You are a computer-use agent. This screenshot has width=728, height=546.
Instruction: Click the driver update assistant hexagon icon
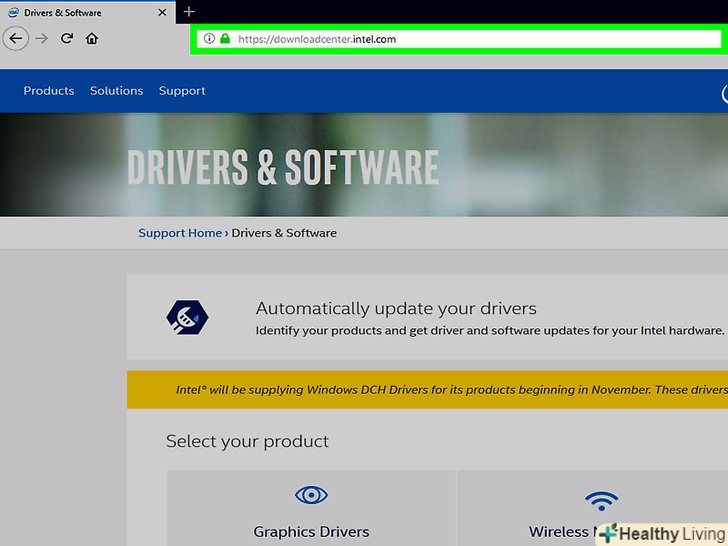click(x=187, y=318)
